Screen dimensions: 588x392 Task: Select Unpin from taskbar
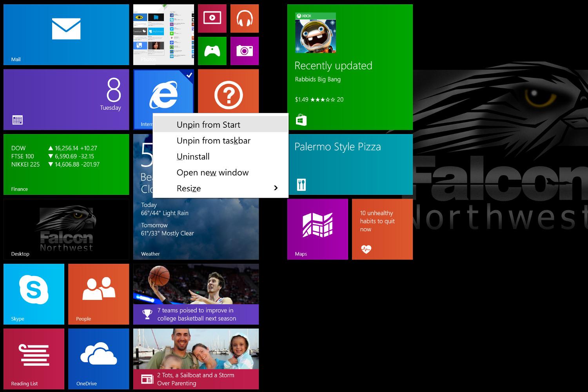[220, 141]
